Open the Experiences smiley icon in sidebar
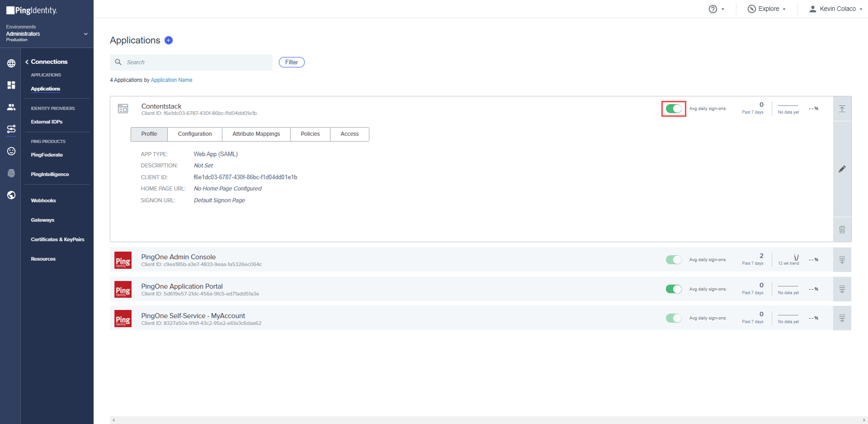868x424 pixels. click(11, 151)
